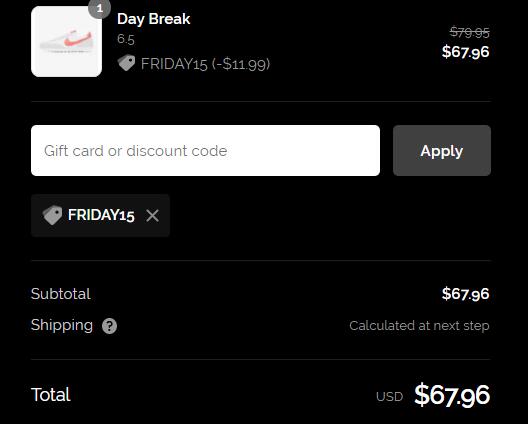The image size is (528, 424).
Task: Focus the gift card or discount code field
Action: point(205,151)
